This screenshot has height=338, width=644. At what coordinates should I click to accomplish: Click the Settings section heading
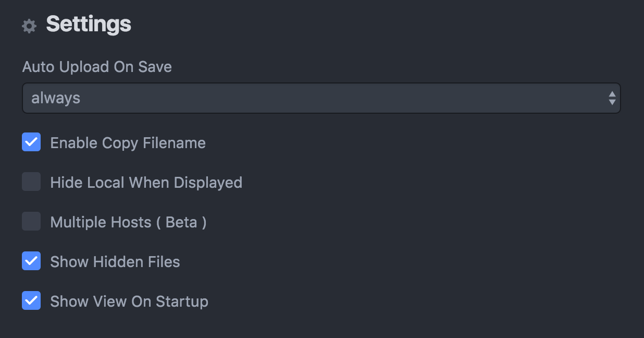pyautogui.click(x=89, y=24)
